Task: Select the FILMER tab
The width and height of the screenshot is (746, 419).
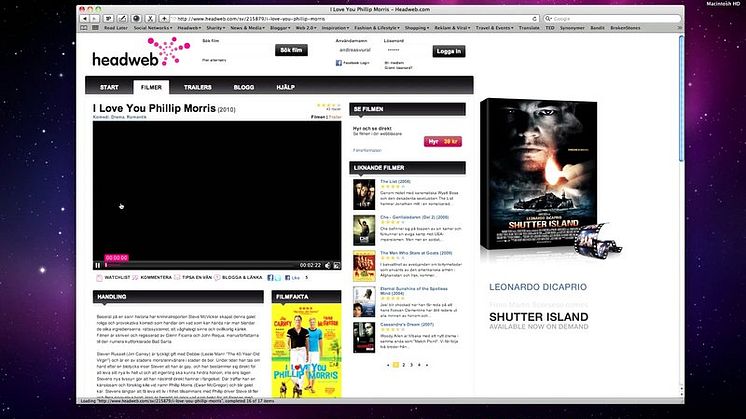Action: pos(151,88)
